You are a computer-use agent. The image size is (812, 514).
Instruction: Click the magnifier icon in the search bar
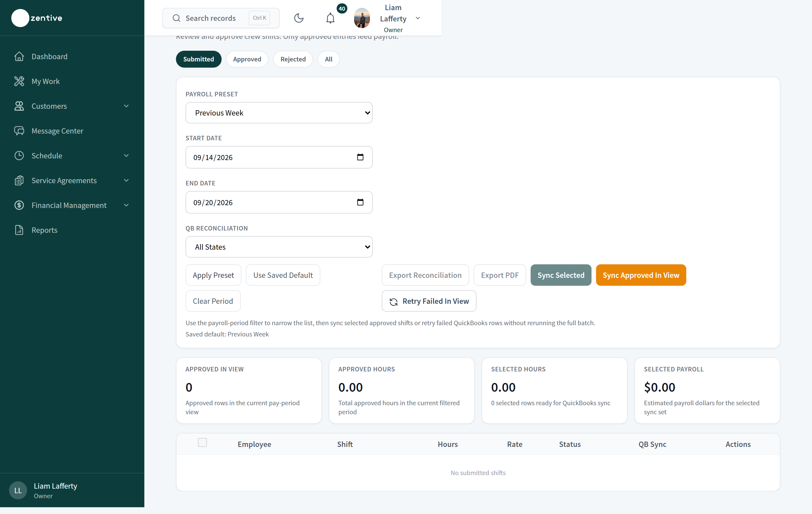click(176, 18)
